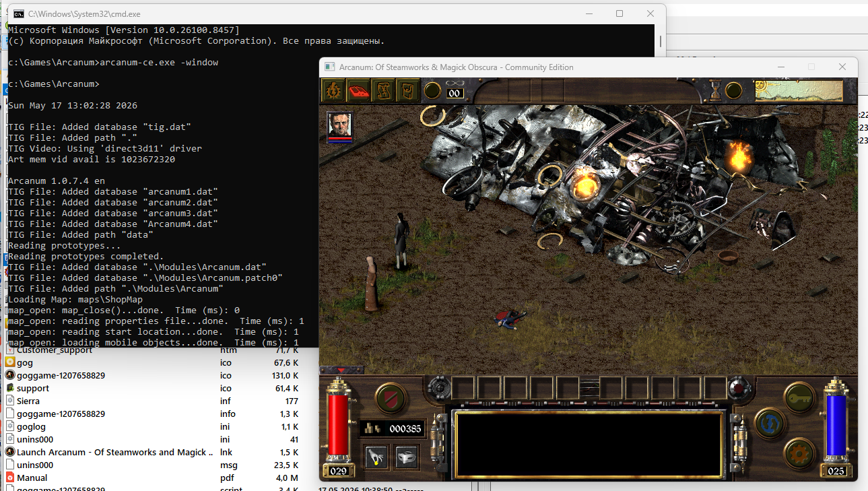Click the hourglass icon in the game's top bar
868x491 pixels.
(x=716, y=90)
